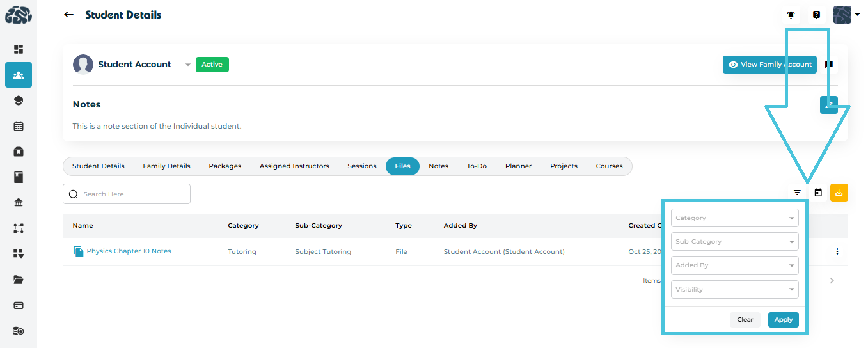This screenshot has width=868, height=348.
Task: Open the Added By dropdown filter
Action: [734, 265]
